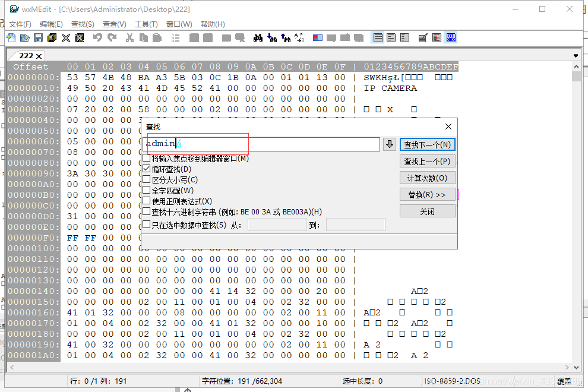Close the 查找 dialog with X
The width and height of the screenshot is (588, 392).
coord(448,127)
